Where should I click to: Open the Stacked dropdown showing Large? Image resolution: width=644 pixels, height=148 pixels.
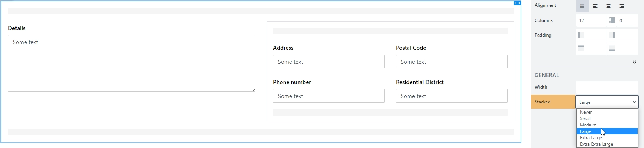pyautogui.click(x=607, y=102)
